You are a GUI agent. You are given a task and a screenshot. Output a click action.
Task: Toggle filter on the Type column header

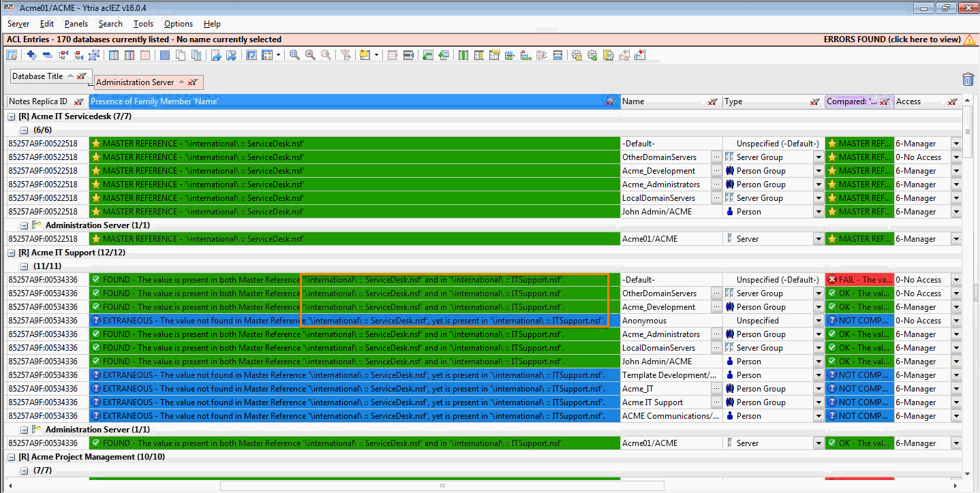tap(814, 102)
